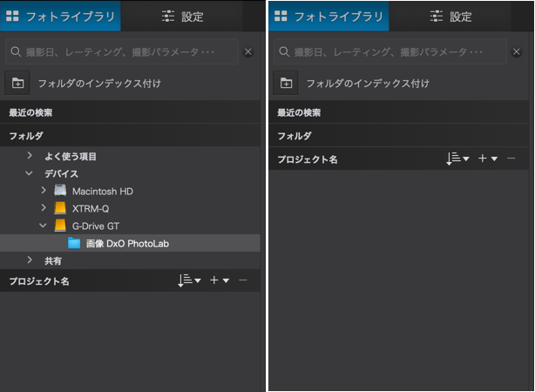This screenshot has height=392, width=535.
Task: Click grid icon on right フォトライブラリ tab
Action: (281, 16)
